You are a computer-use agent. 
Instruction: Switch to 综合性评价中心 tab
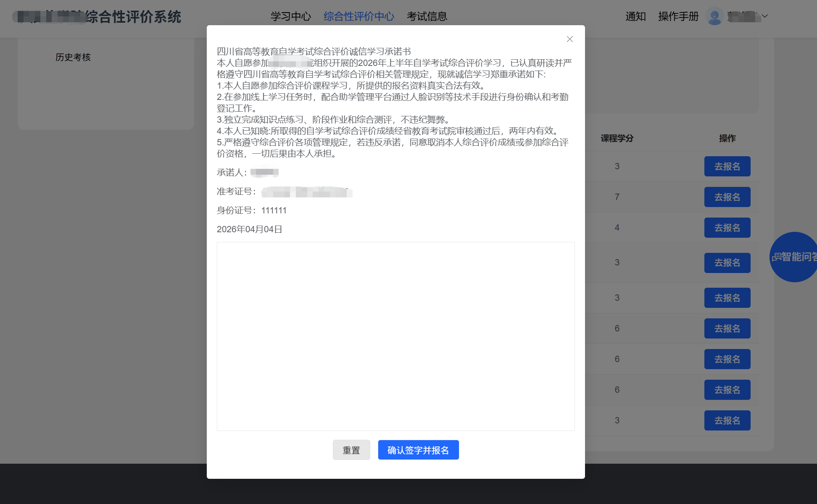click(358, 16)
